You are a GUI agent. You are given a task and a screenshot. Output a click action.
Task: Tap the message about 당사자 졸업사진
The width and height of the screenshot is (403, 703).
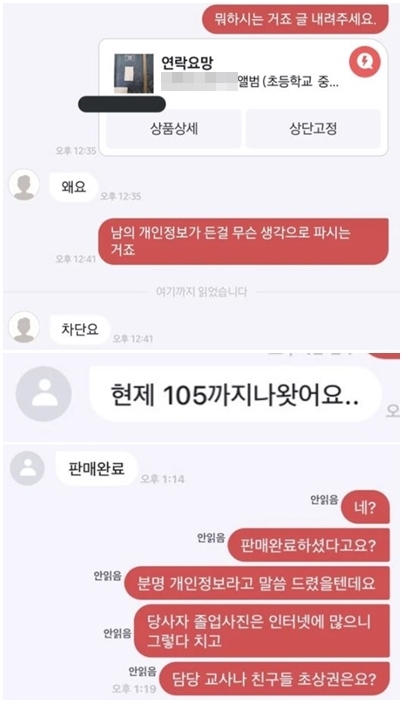(262, 631)
